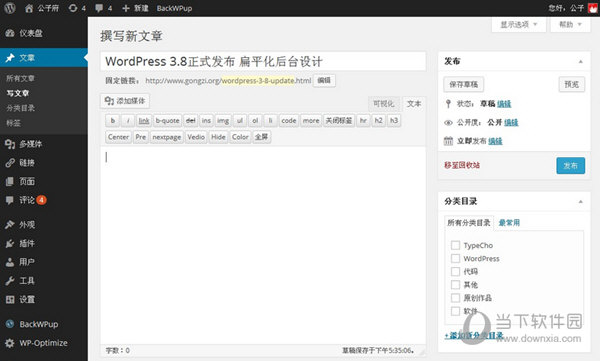Click the 全屏 fullscreen toolbar button
Image resolution: width=600 pixels, height=361 pixels.
262,137
